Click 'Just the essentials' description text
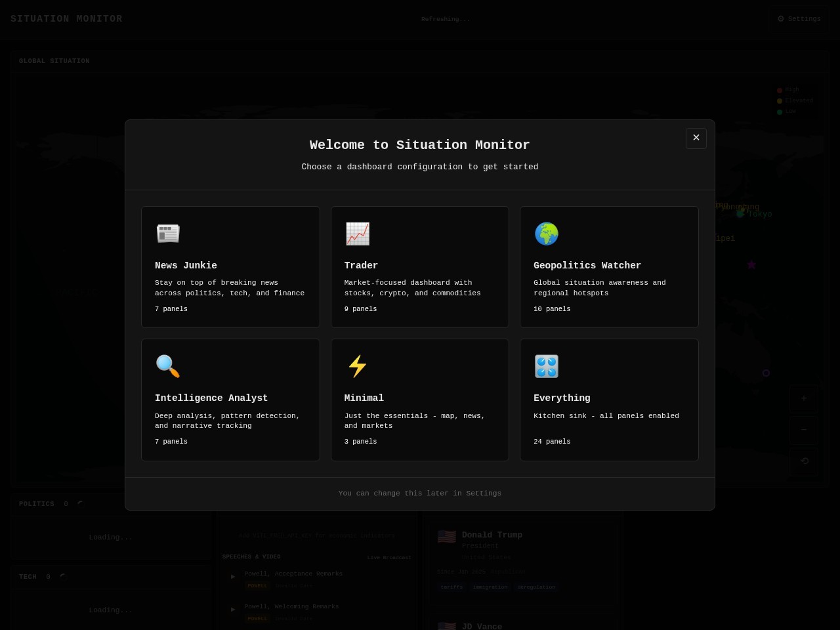Viewport: 840px width, 630px height. [x=415, y=421]
